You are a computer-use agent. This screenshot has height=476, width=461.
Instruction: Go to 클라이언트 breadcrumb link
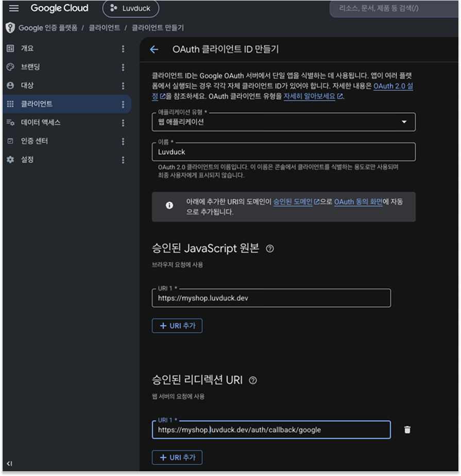(x=104, y=28)
